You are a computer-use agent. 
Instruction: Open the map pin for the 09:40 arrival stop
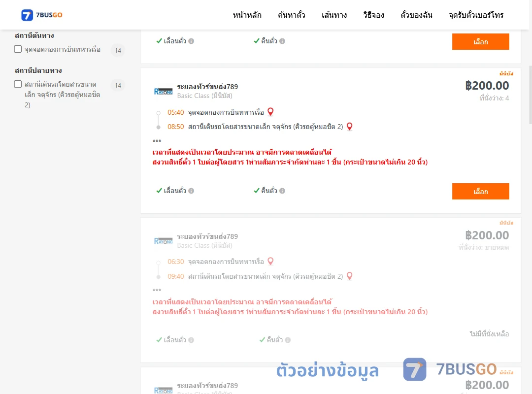click(x=349, y=276)
